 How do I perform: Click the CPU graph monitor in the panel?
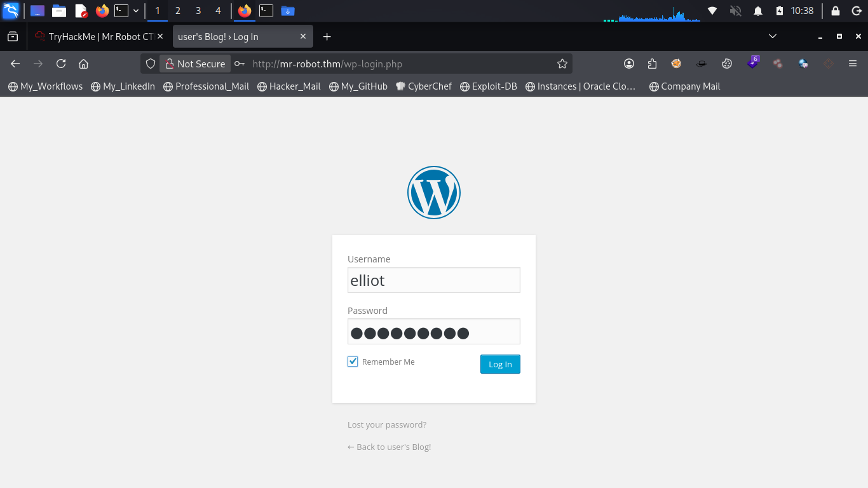(651, 14)
